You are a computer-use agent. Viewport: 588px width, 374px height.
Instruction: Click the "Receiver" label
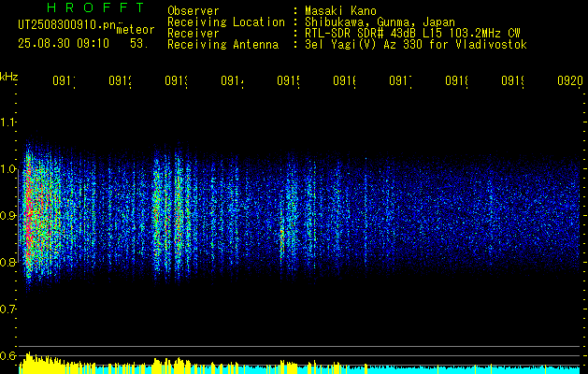pyautogui.click(x=194, y=34)
